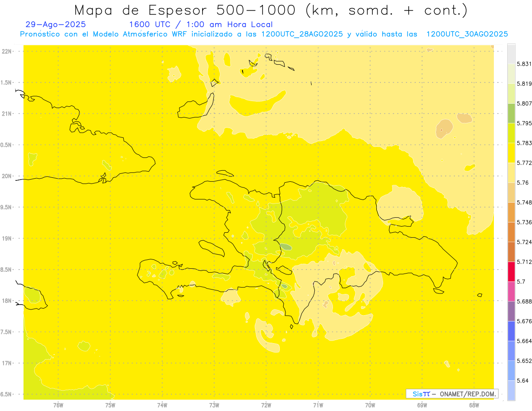Click the latitude label 6.5N
532x411 pixels.
[6, 395]
